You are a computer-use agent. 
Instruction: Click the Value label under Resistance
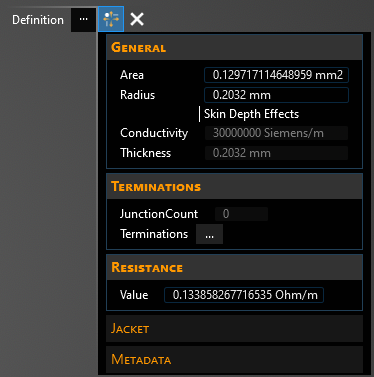134,295
